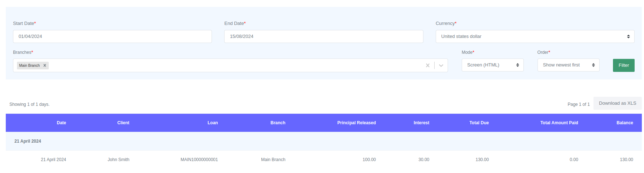Image resolution: width=644 pixels, height=173 pixels.
Task: Open the Order dropdown
Action: 568,65
